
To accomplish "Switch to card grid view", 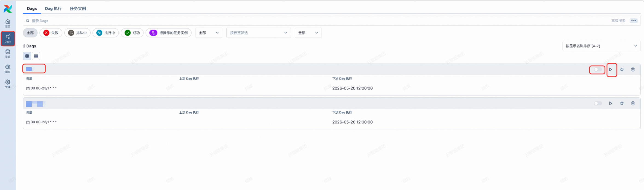I will tap(27, 56).
